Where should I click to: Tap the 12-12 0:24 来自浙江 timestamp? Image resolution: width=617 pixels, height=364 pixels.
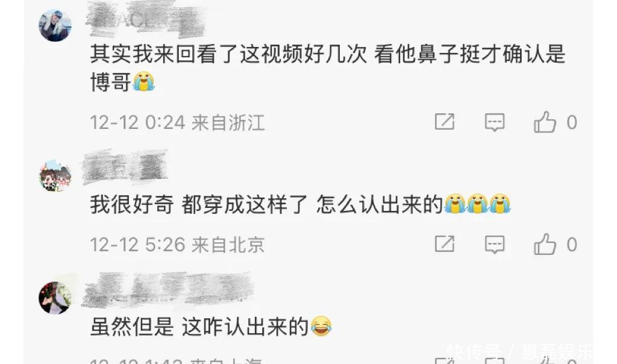pyautogui.click(x=178, y=122)
